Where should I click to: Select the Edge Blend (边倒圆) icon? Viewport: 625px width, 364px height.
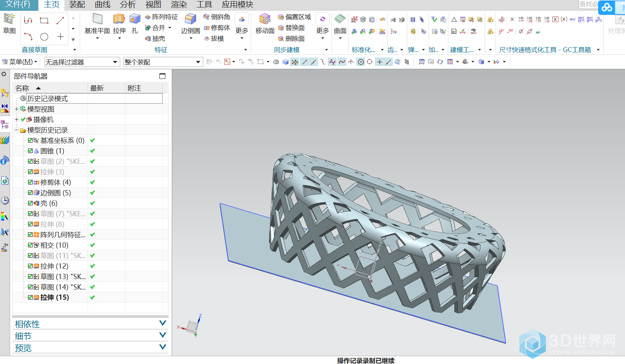pos(190,19)
